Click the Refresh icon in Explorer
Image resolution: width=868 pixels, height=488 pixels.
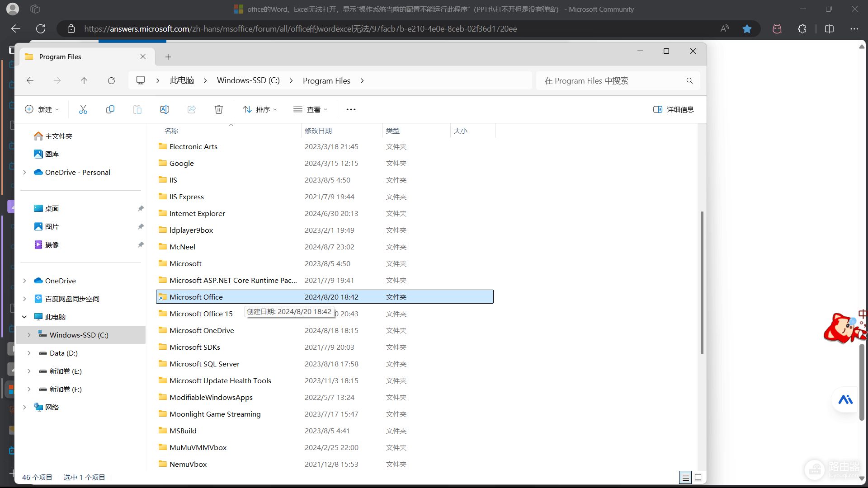111,80
